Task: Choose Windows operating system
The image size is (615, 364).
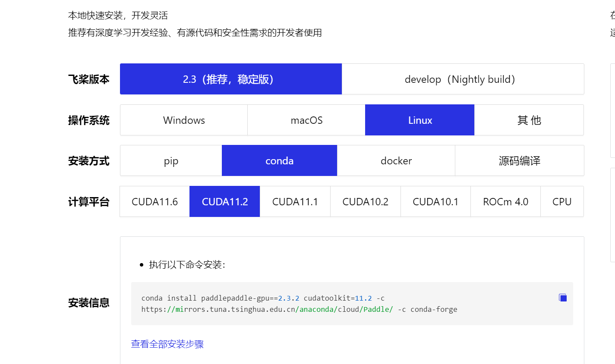Action: pyautogui.click(x=184, y=120)
